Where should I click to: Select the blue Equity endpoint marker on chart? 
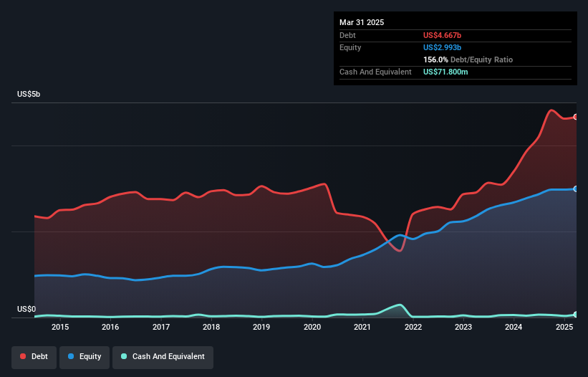[x=576, y=189]
